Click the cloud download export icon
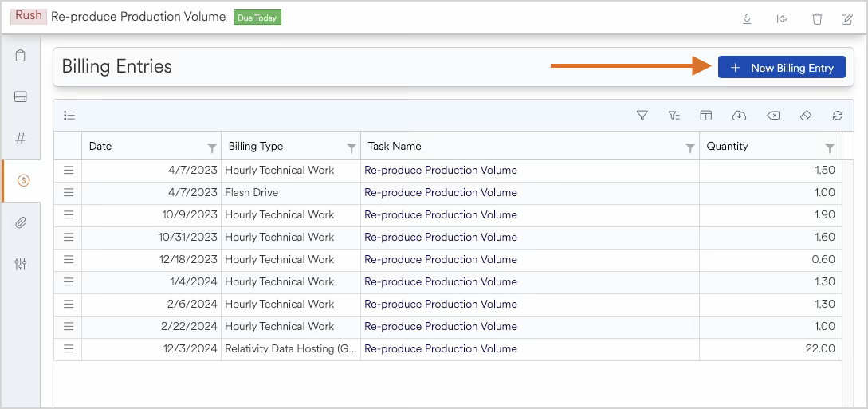This screenshot has height=409, width=868. coord(739,115)
